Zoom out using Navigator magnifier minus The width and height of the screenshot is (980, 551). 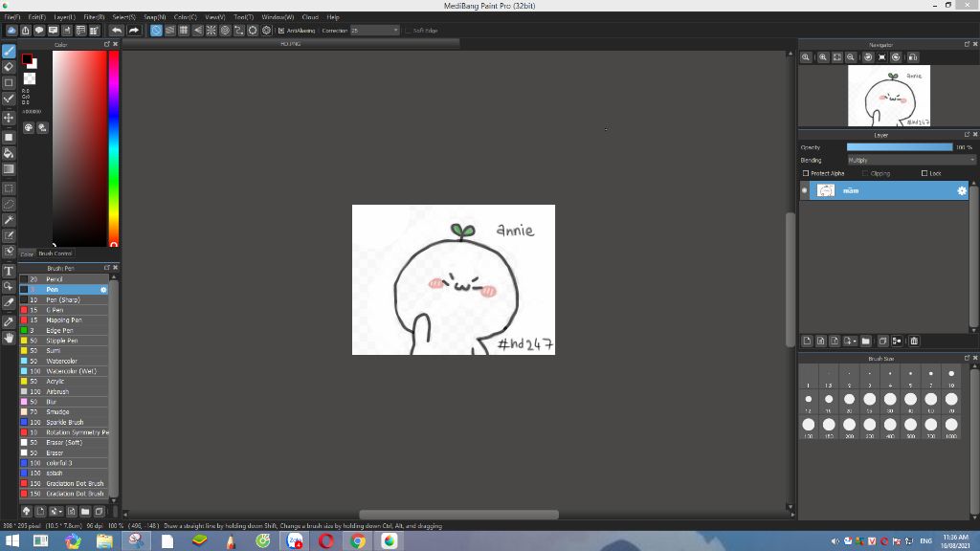pyautogui.click(x=851, y=56)
